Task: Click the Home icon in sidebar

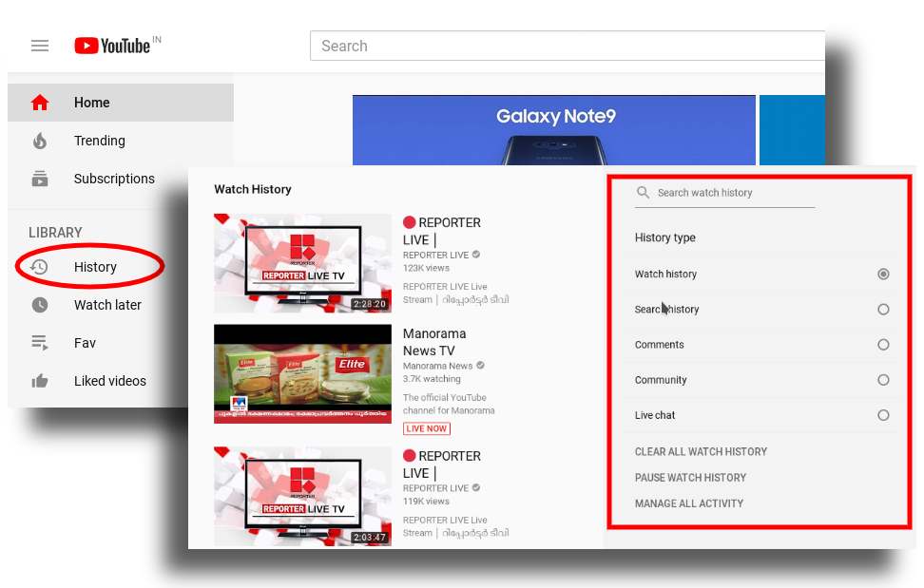Action: point(39,103)
